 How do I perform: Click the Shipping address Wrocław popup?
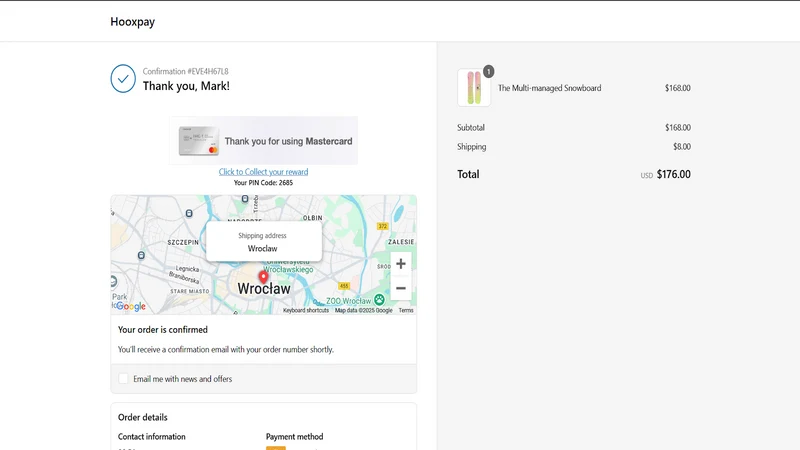point(263,242)
